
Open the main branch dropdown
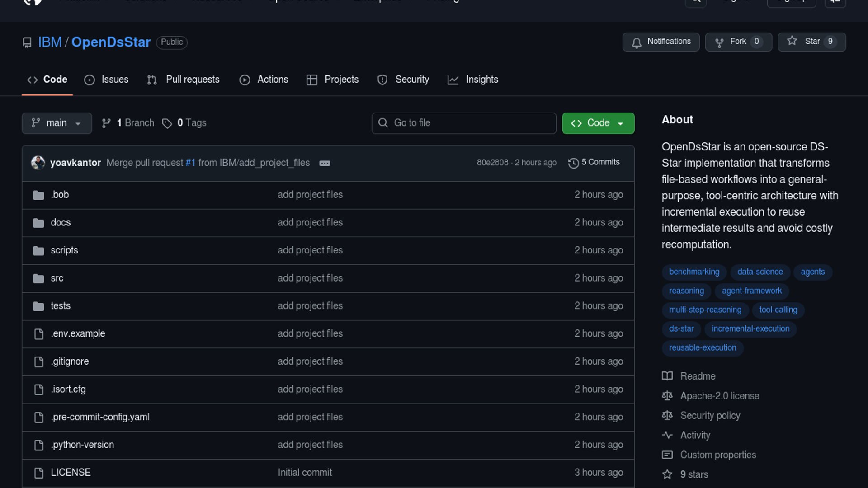click(57, 123)
